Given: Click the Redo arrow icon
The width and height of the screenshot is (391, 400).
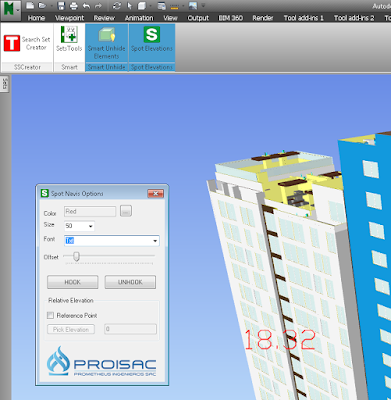Looking at the screenshot, I should 98,6.
